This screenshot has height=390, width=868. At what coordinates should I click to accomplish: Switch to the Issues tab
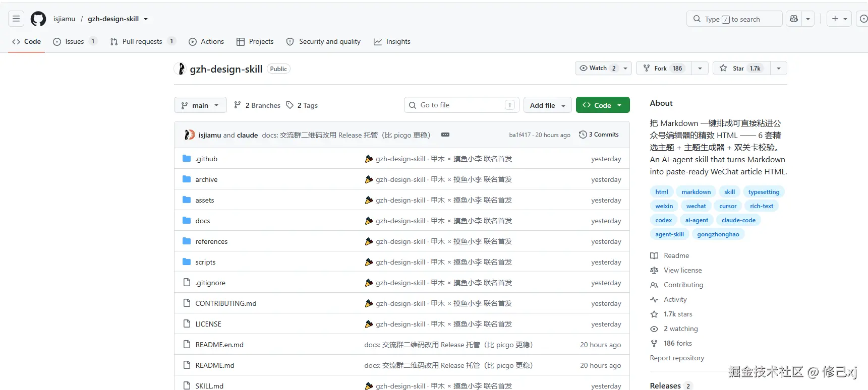75,42
